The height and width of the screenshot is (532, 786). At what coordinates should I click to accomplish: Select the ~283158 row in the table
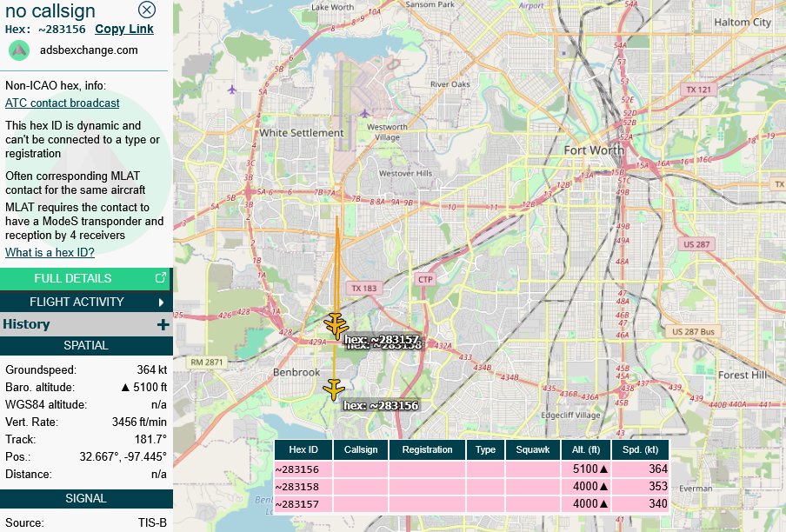(471, 487)
